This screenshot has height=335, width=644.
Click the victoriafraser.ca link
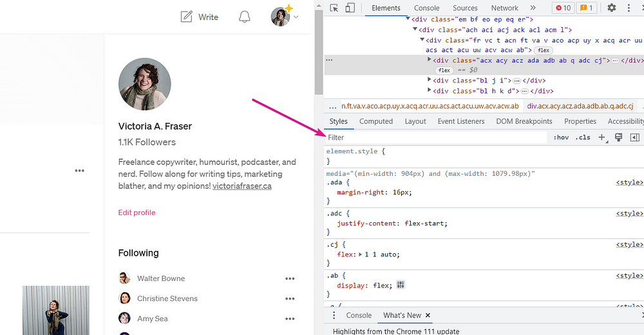pyautogui.click(x=241, y=186)
